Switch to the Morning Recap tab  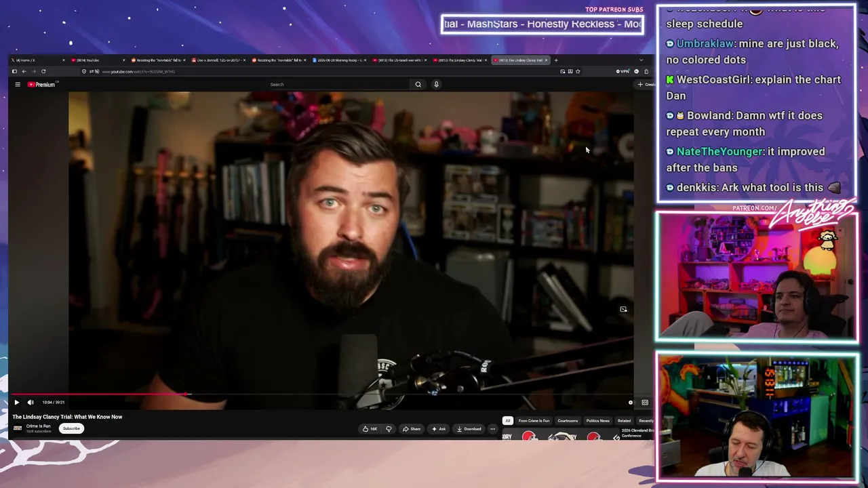click(x=340, y=60)
